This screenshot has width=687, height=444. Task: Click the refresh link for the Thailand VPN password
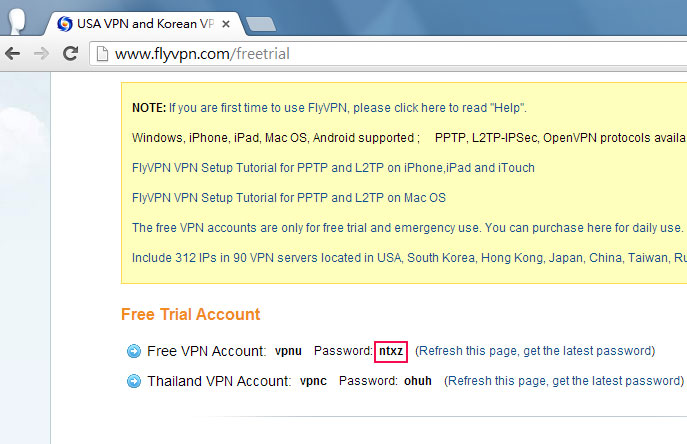point(564,381)
